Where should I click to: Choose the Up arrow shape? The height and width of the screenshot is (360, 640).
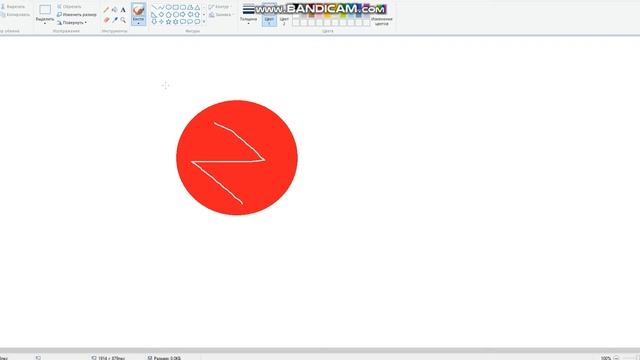click(x=197, y=15)
